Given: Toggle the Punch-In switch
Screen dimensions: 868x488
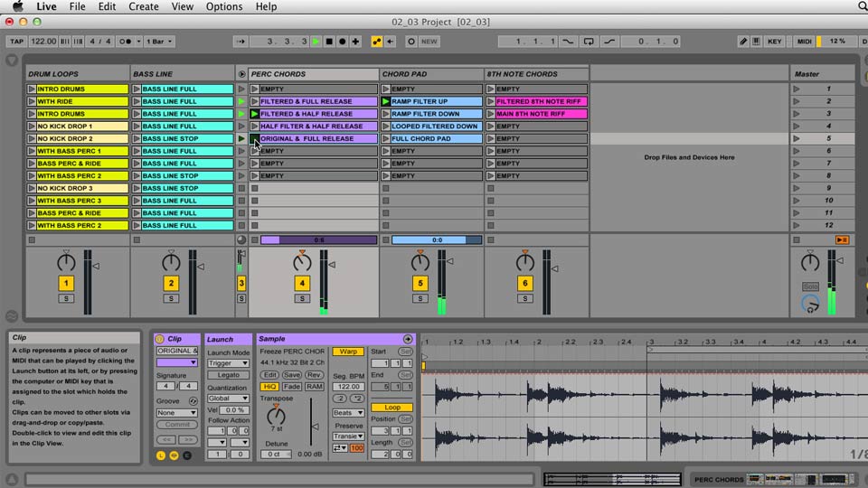Looking at the screenshot, I should click(x=568, y=42).
